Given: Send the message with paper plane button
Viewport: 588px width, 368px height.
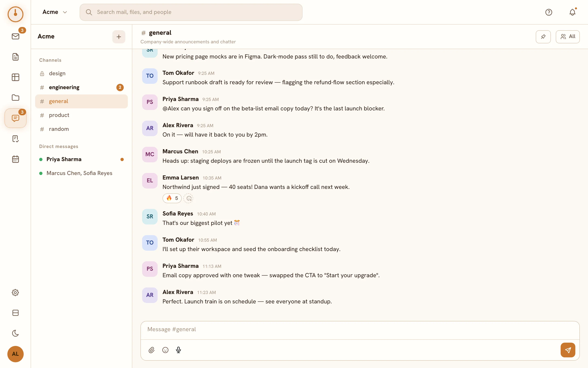Looking at the screenshot, I should [x=568, y=350].
